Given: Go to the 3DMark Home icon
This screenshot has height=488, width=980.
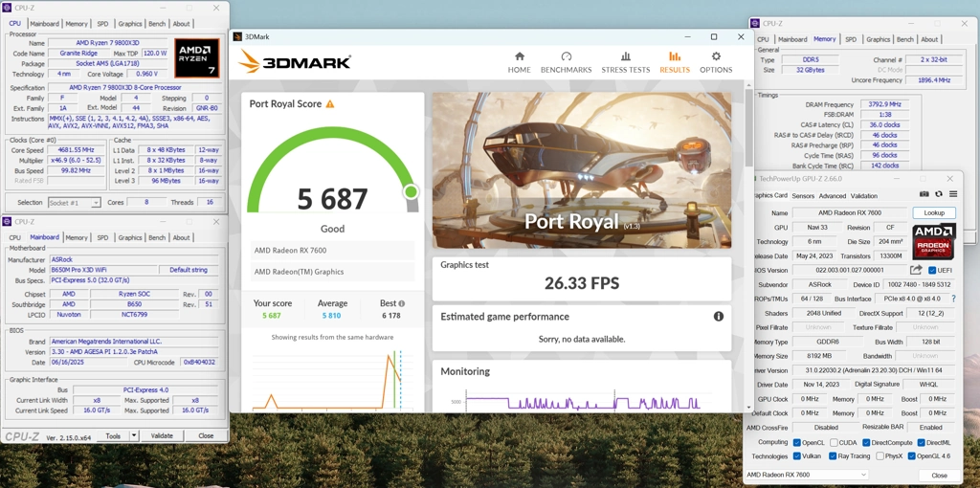Looking at the screenshot, I should click(x=519, y=56).
